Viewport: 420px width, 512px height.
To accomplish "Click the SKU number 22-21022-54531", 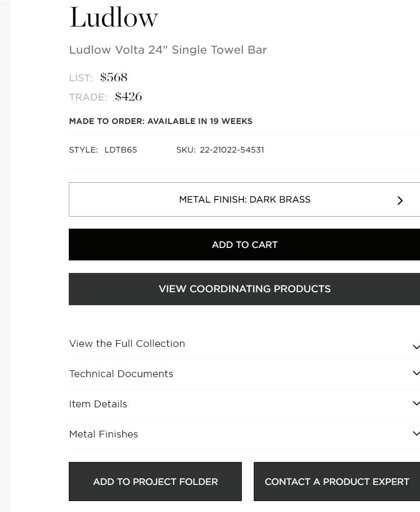I will click(x=232, y=150).
